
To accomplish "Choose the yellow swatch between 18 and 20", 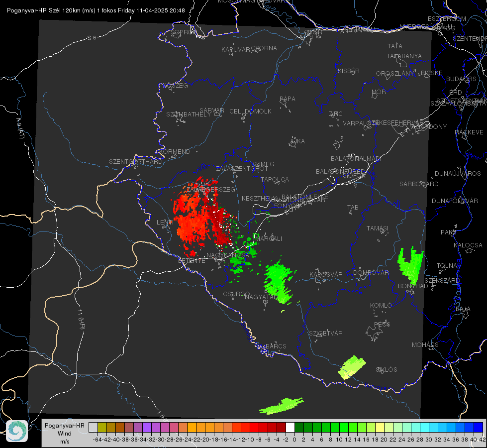I will pyautogui.click(x=380, y=427).
